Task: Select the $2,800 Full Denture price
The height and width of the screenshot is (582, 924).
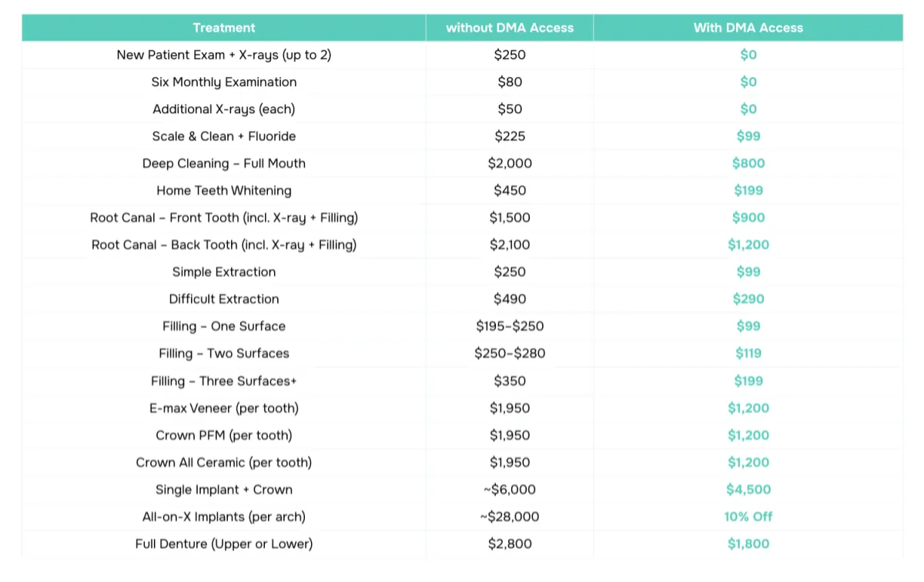Action: click(510, 544)
